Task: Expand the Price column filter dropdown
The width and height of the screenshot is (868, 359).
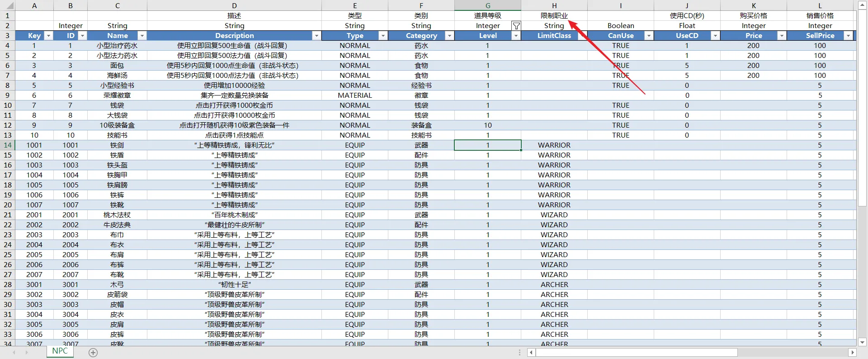Action: click(x=781, y=36)
